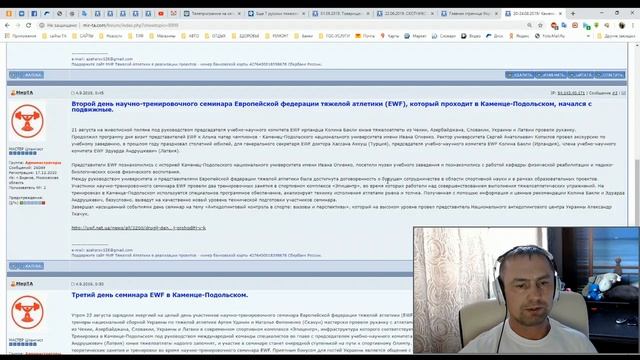Switch to the pinned Facebook tab
The image size is (640, 360).
[34, 13]
